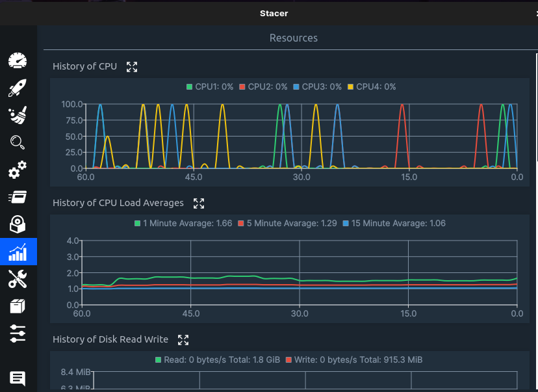Open the Dashboard sidebar icon
The height and width of the screenshot is (392, 538).
click(18, 61)
